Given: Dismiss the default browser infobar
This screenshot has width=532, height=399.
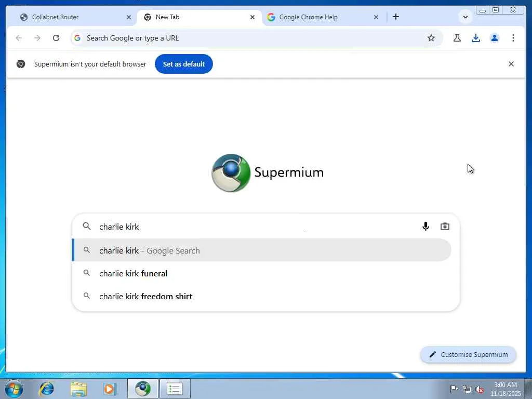Looking at the screenshot, I should [x=511, y=64].
